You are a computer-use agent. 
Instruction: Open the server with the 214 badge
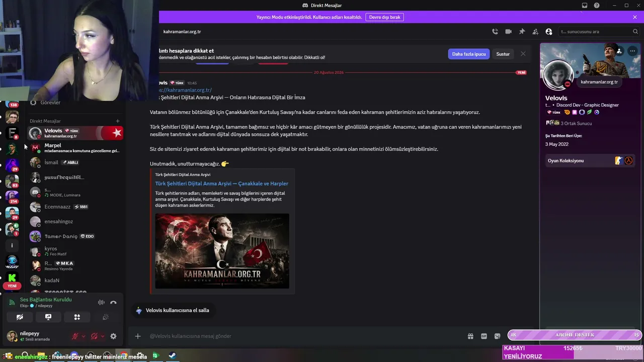(x=12, y=197)
